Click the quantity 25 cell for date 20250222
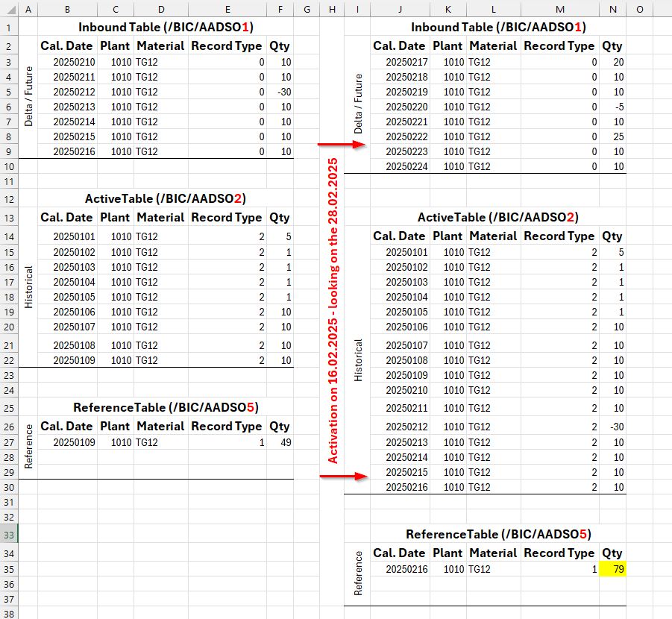Viewport: 672px width, 619px height. pos(612,136)
